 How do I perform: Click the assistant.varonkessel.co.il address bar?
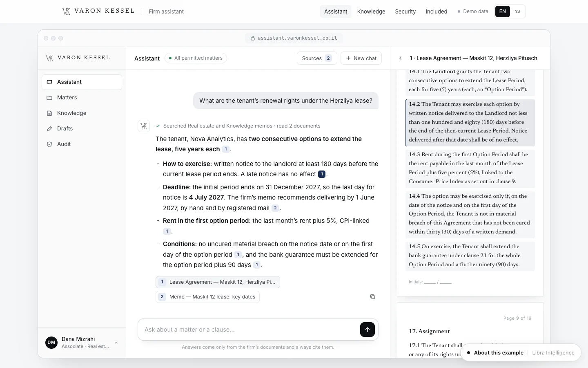[x=294, y=38]
